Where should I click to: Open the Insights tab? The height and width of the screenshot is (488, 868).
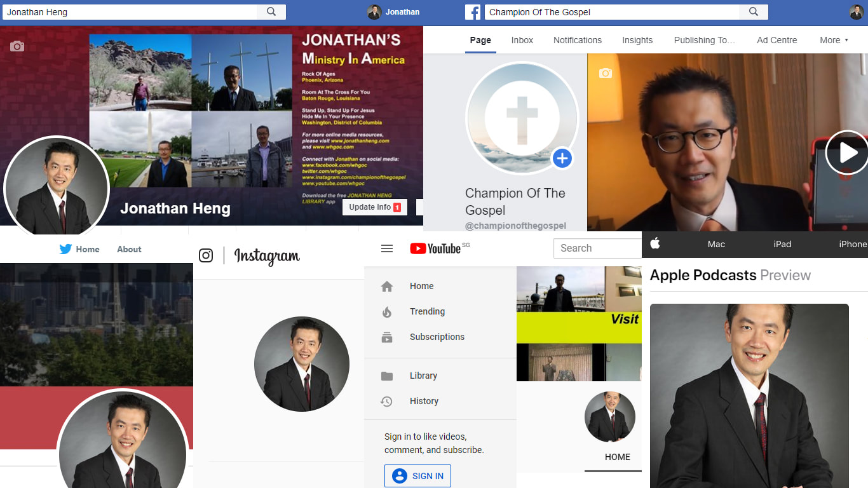[x=637, y=40]
